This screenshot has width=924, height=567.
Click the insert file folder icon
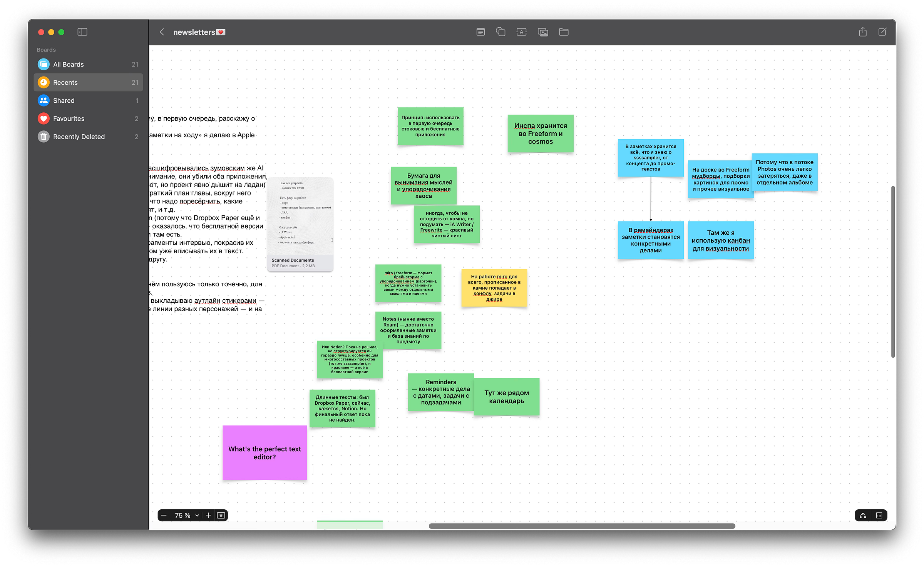click(564, 32)
